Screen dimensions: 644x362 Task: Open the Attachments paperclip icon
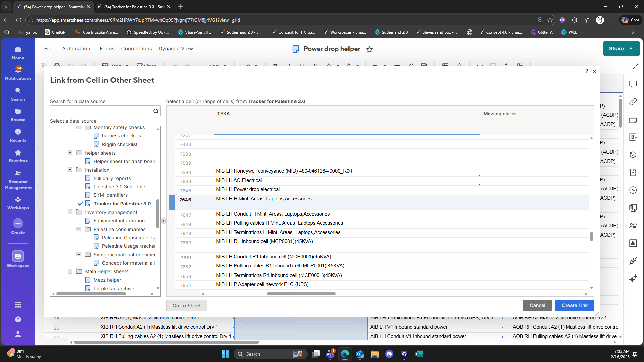[x=633, y=102]
